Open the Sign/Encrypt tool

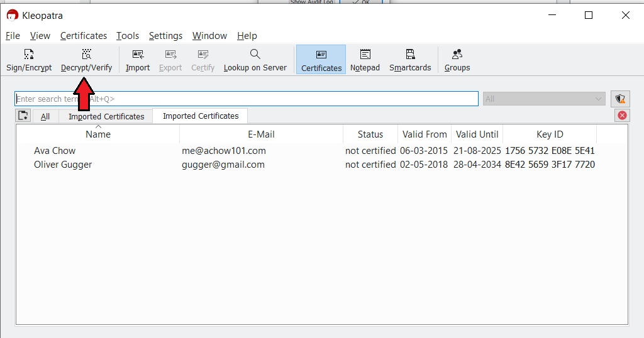click(x=29, y=60)
